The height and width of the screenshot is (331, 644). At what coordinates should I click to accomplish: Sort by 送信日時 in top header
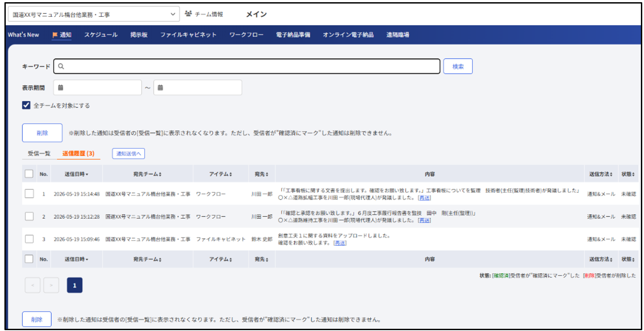pos(76,174)
